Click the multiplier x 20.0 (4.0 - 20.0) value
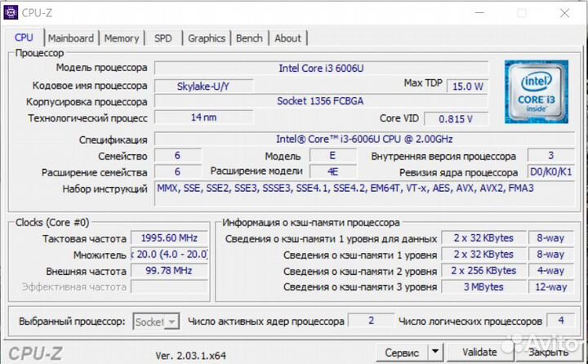 tap(169, 254)
